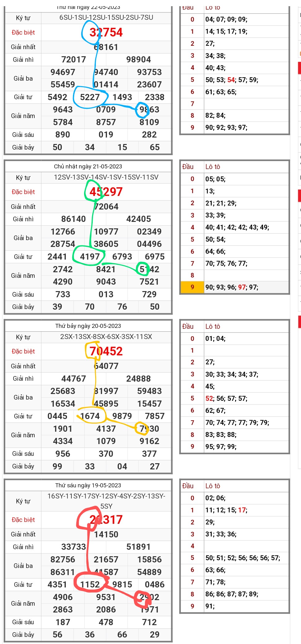The width and height of the screenshot is (301, 644).
Task: Select the code row 12SV-13SV-14SV-1SV-15SV-11SV
Action: [106, 177]
